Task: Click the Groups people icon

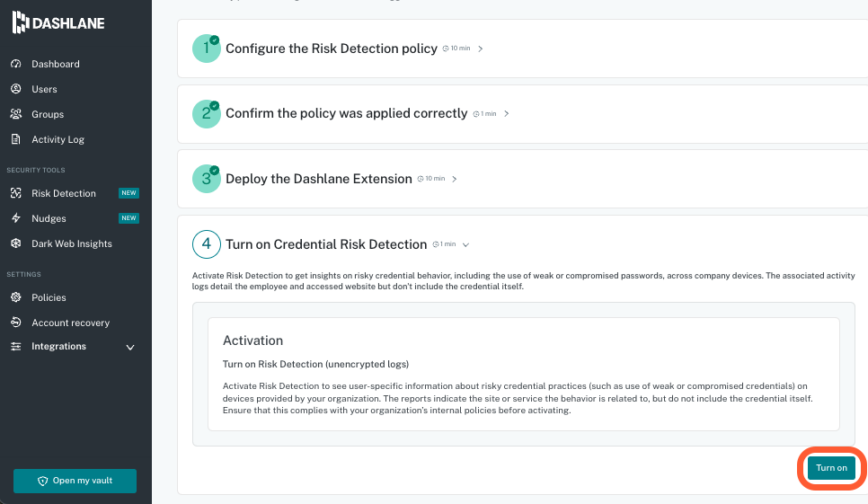Action: tap(15, 114)
